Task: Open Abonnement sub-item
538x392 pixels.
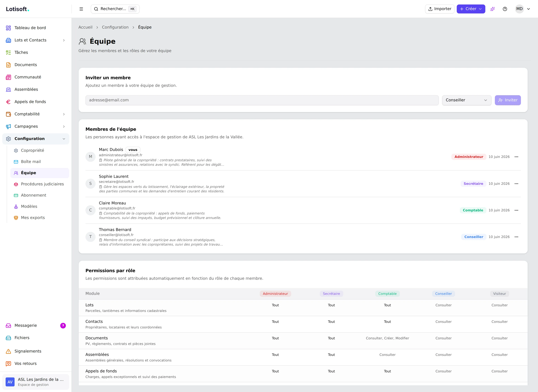Action: [x=40, y=195]
